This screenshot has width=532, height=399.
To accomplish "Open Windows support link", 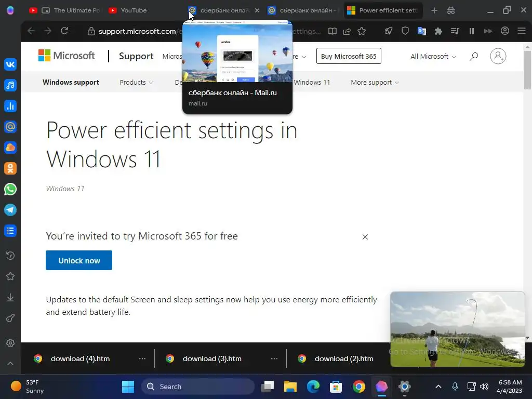I will tap(71, 83).
